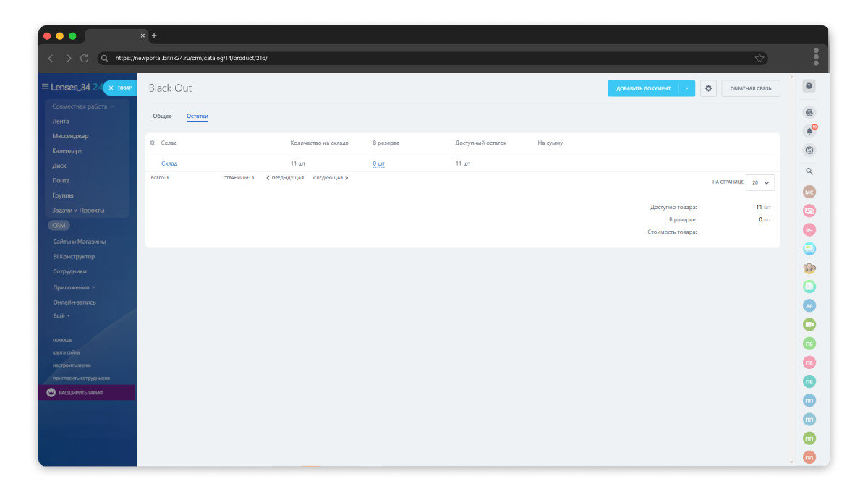868x492 pixels.
Task: Open the green video camera icon
Action: click(x=809, y=324)
